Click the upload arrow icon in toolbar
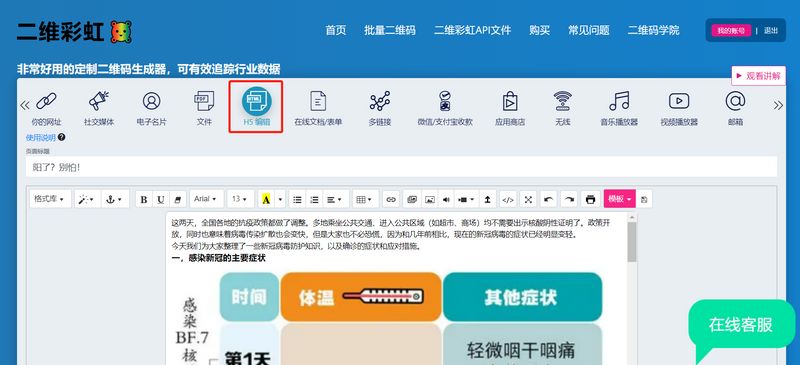This screenshot has width=800, height=365. point(487,199)
